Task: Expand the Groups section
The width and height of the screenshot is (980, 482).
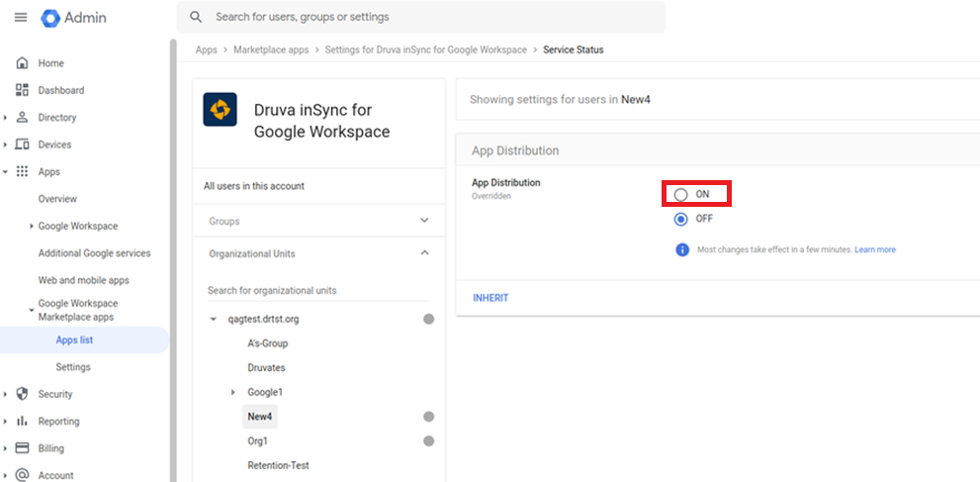Action: pyautogui.click(x=424, y=221)
